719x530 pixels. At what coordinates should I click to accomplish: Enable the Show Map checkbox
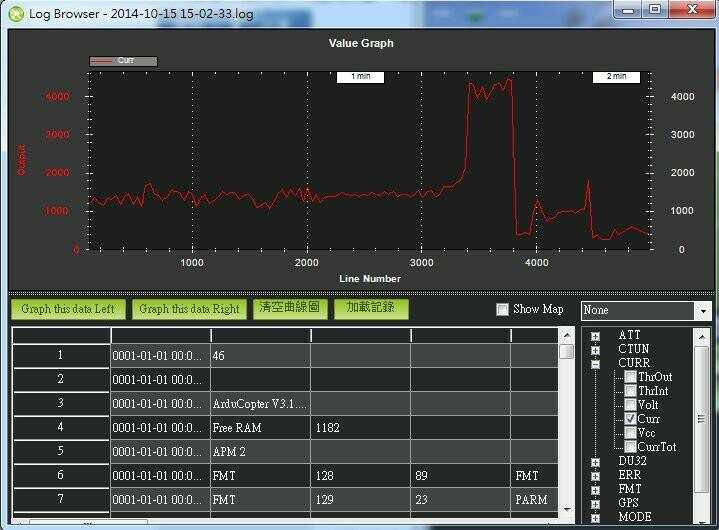pos(503,310)
